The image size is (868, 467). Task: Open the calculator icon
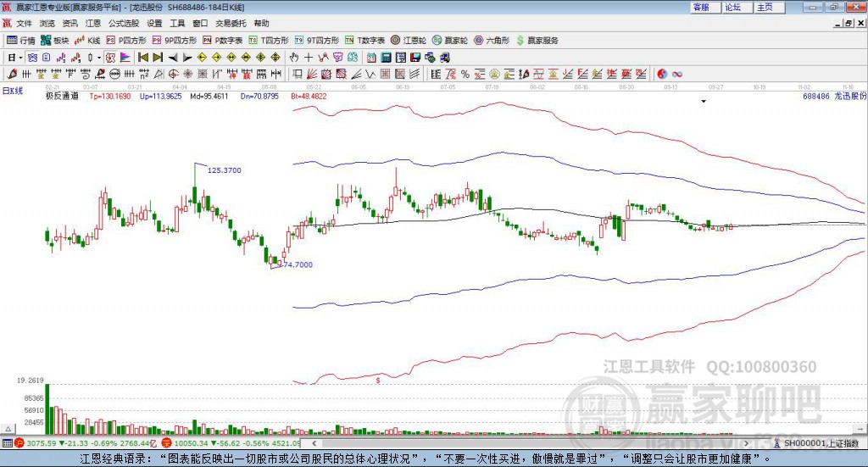click(386, 58)
